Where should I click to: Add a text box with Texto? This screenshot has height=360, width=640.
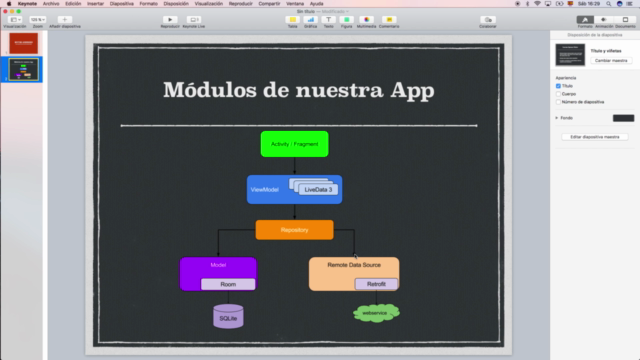(329, 20)
